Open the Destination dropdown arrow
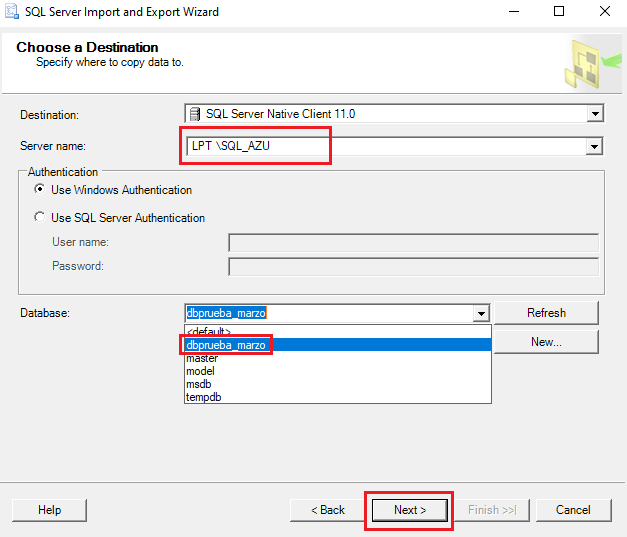The image size is (627, 537). click(x=595, y=114)
